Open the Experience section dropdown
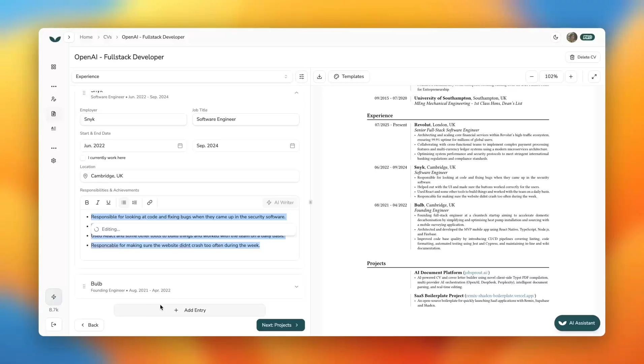The width and height of the screenshot is (644, 364). [x=182, y=77]
